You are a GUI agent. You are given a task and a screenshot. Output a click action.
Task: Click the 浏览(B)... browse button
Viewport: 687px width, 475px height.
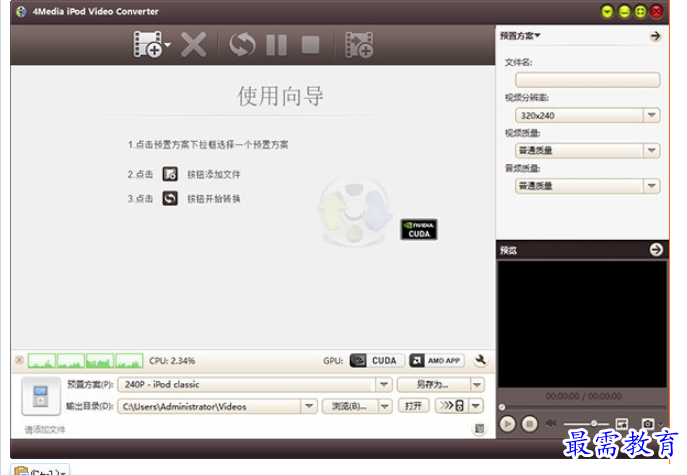pos(350,406)
